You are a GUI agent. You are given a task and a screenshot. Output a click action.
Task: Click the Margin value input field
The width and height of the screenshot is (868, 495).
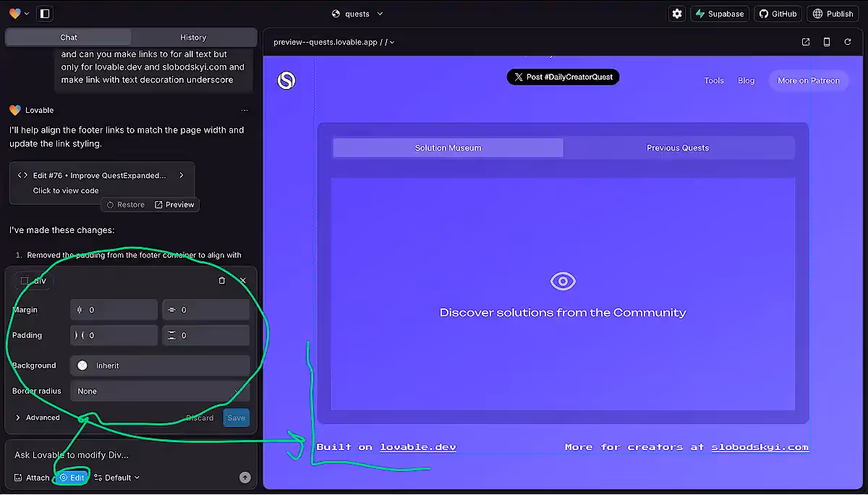pyautogui.click(x=114, y=309)
